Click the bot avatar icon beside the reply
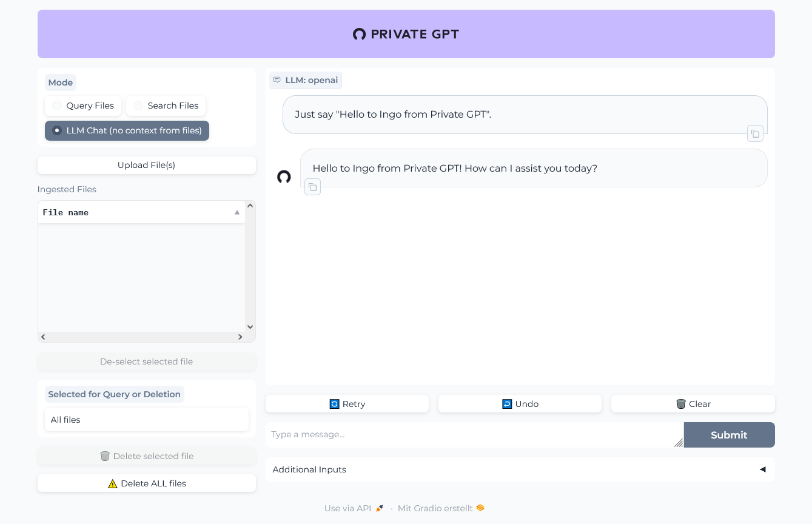Image resolution: width=812 pixels, height=524 pixels. [x=284, y=177]
